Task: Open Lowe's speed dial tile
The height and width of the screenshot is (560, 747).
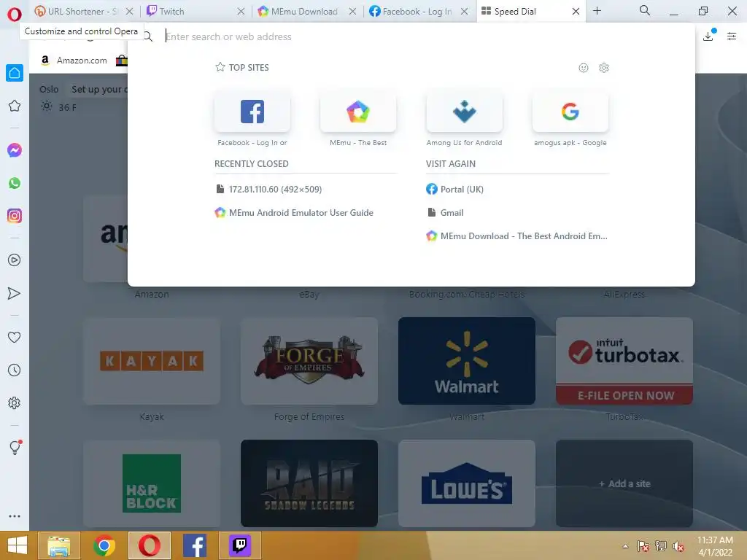Action: 467,483
